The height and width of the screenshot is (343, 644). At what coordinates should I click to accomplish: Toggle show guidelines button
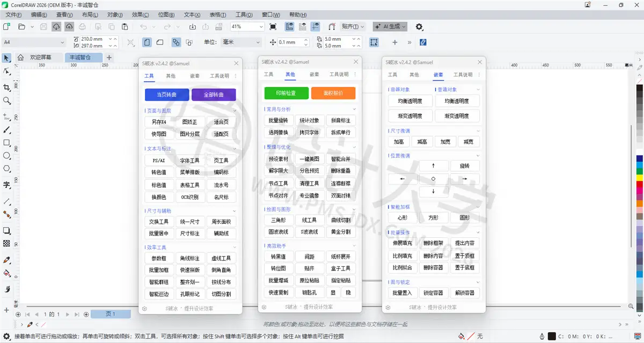[x=315, y=26]
